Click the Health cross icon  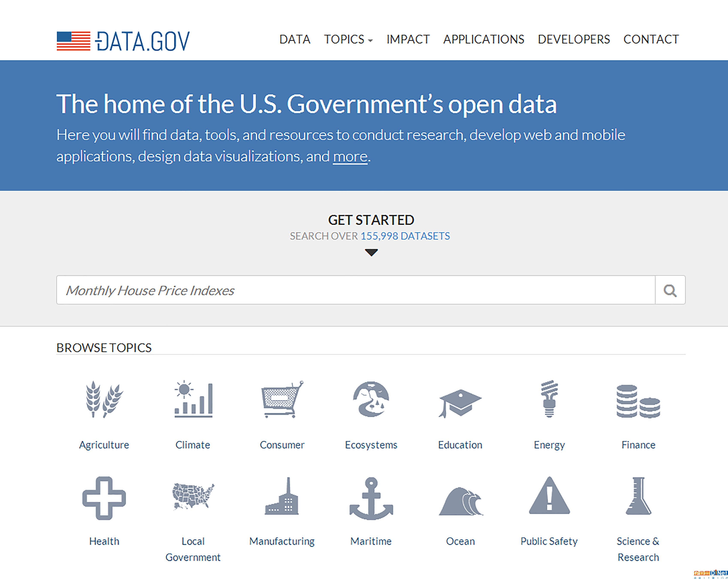point(104,498)
